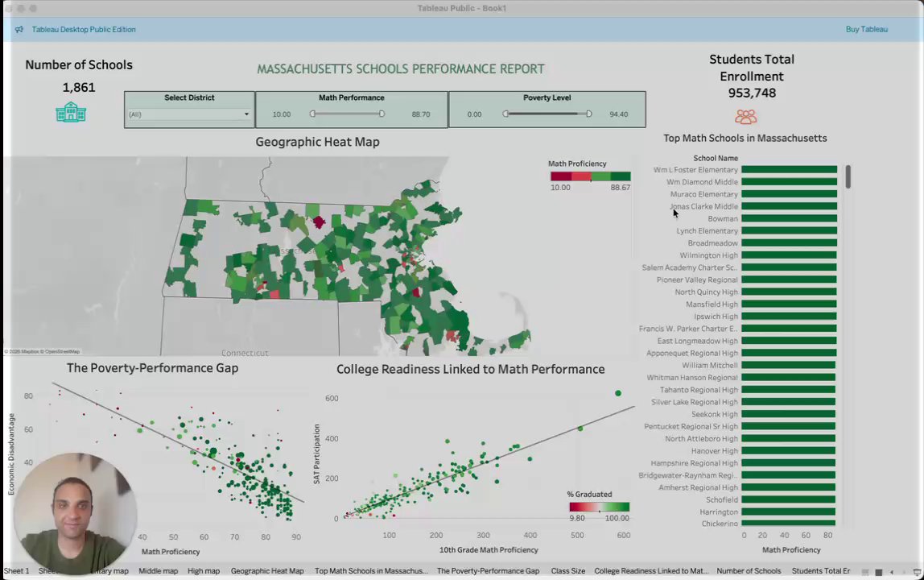The image size is (924, 580).
Task: Click the % Graduated color legend
Action: pyautogui.click(x=600, y=507)
